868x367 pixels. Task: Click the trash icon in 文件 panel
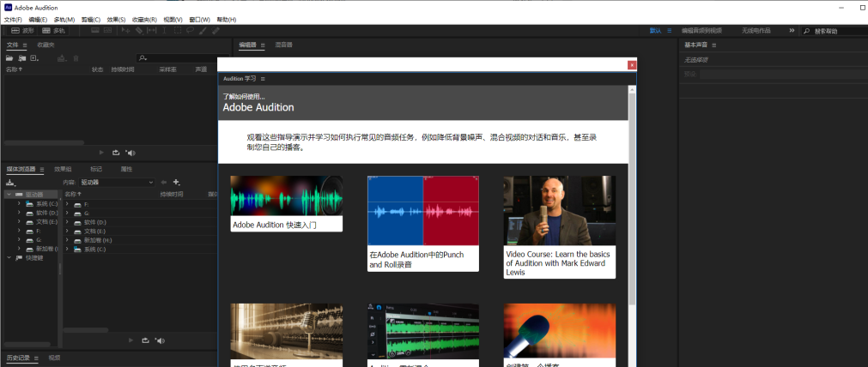click(x=76, y=57)
